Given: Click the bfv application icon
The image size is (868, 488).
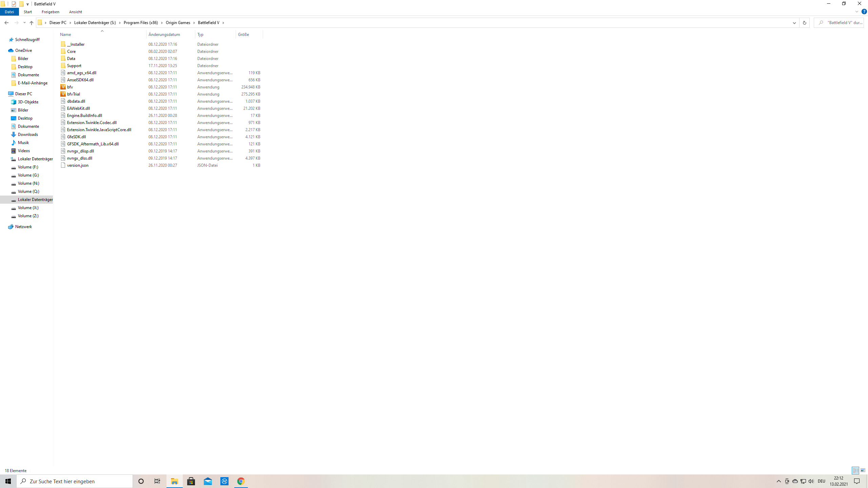Looking at the screenshot, I should 63,87.
